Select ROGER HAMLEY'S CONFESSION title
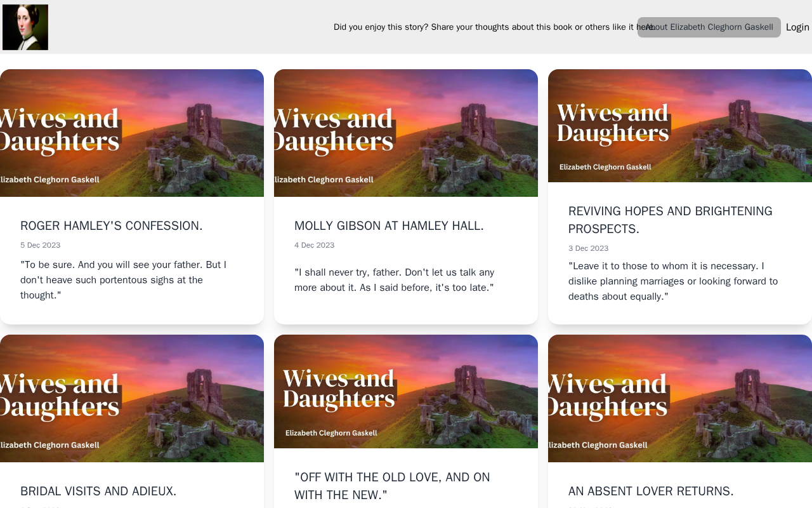Image resolution: width=812 pixels, height=508 pixels. tap(112, 225)
